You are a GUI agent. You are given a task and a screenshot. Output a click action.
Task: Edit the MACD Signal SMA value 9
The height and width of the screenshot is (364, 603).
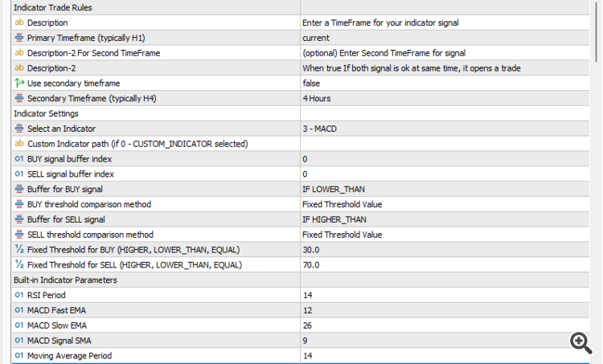442,341
